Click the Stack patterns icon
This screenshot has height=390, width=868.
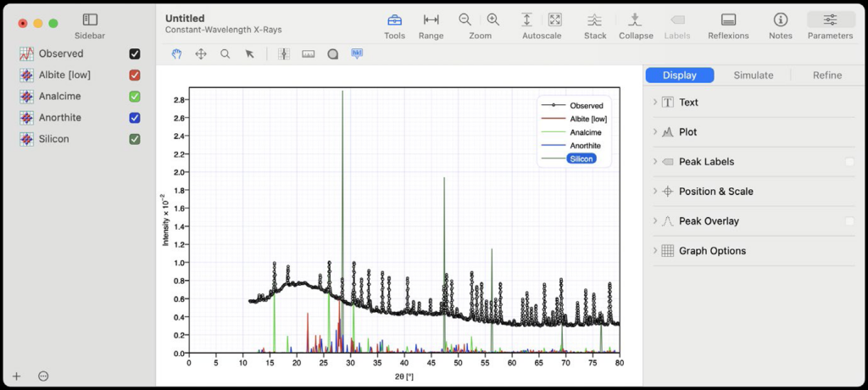point(595,20)
